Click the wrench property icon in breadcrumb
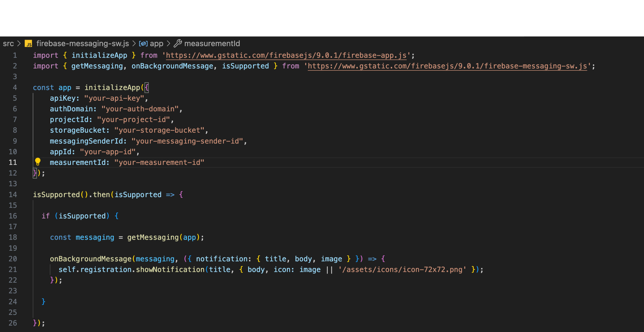This screenshot has height=332, width=644. (178, 44)
